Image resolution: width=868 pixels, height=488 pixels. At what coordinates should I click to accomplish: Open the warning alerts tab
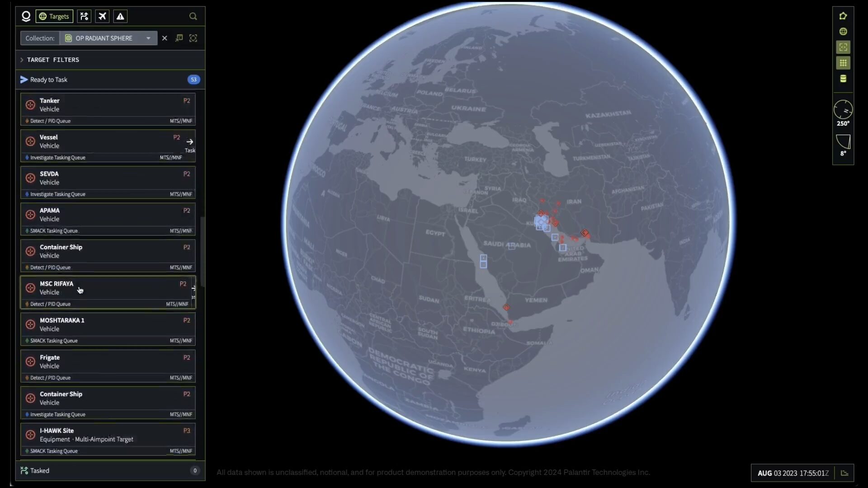pos(120,16)
